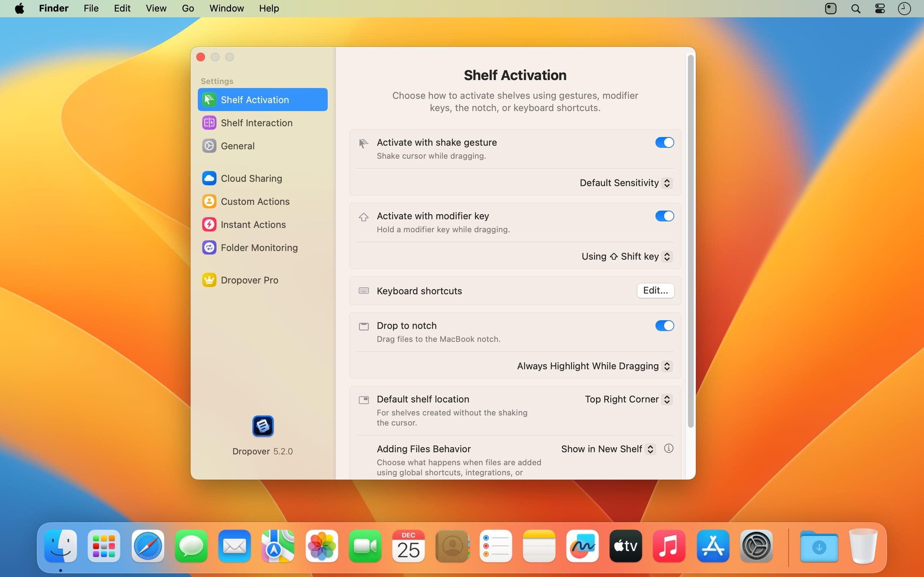924x577 pixels.
Task: Open the Go menu in menu bar
Action: [x=188, y=8]
